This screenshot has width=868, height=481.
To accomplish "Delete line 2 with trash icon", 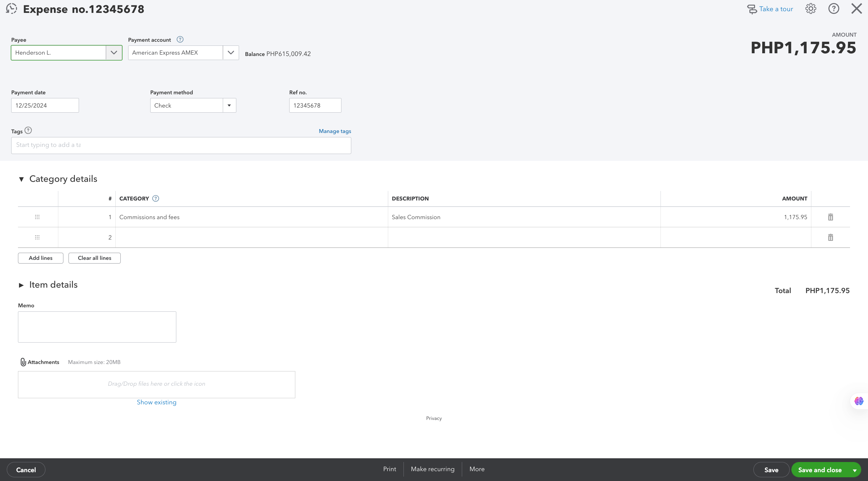I will point(830,237).
